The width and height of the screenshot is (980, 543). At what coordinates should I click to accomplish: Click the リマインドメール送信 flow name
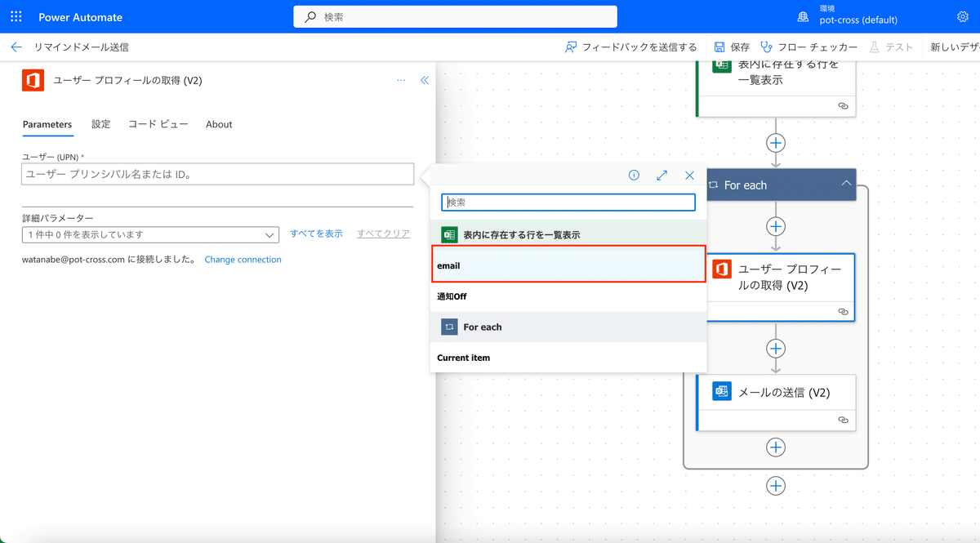click(81, 47)
